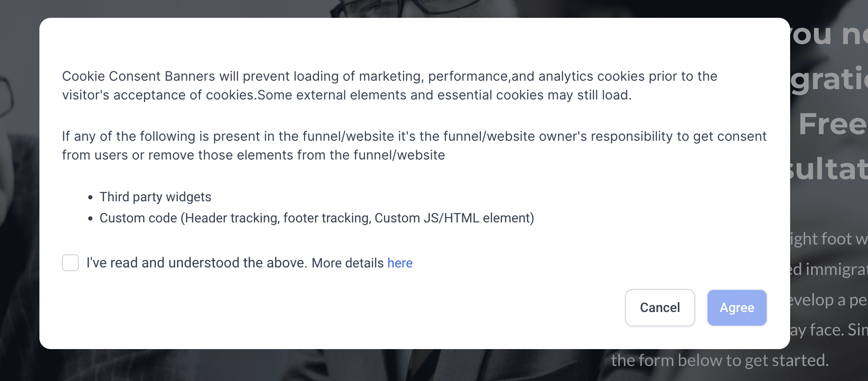Select the 'Third party widgets' bullet item
This screenshot has width=868, height=381.
coord(155,197)
